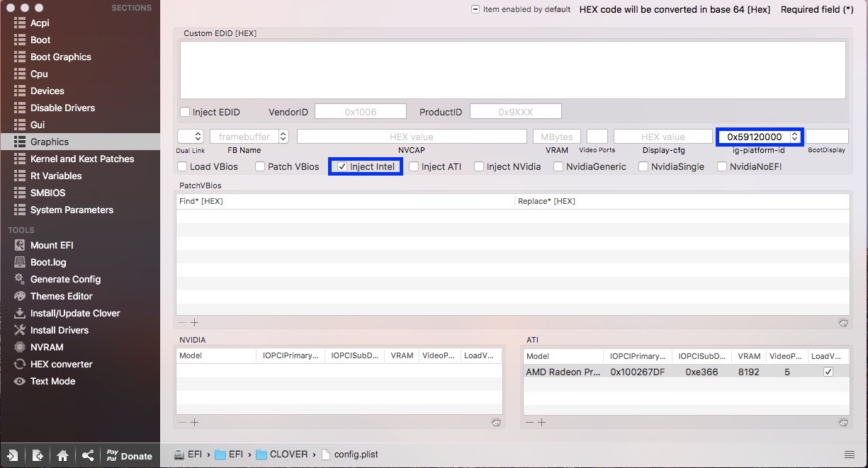Select the 0x100267DF table cell
The width and height of the screenshot is (868, 468).
click(x=638, y=372)
